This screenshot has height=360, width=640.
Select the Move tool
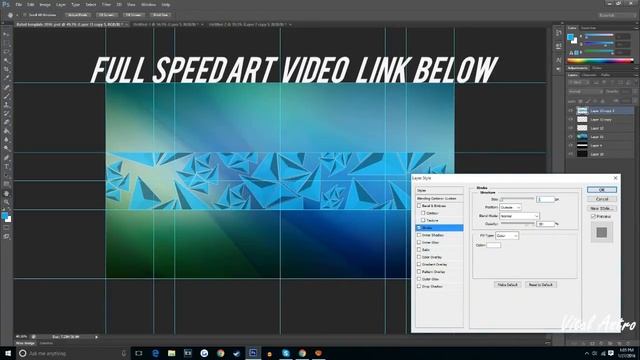6,34
